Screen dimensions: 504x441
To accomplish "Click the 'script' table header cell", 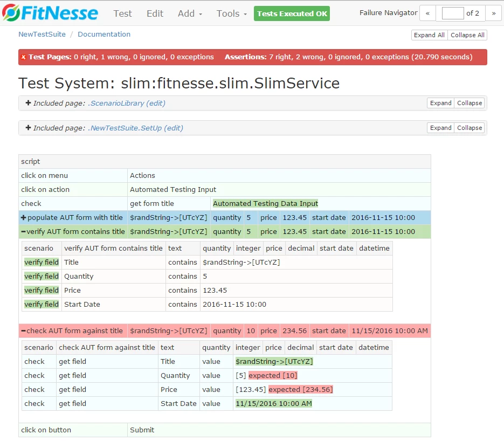I will point(225,162).
